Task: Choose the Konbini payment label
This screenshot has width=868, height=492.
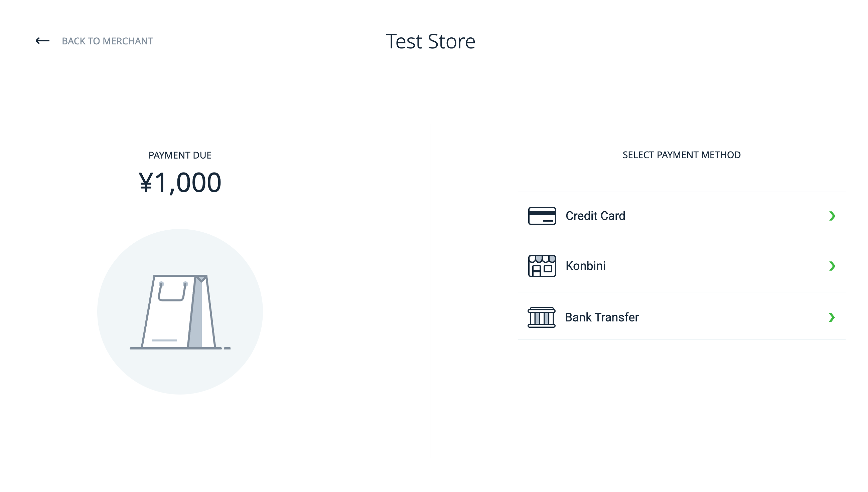Action: 585,266
